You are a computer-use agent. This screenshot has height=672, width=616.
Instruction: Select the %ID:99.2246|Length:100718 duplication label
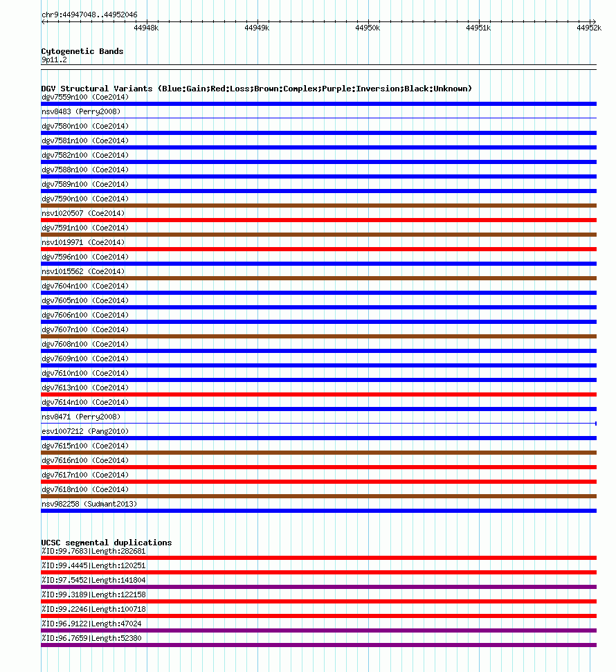pyautogui.click(x=93, y=610)
